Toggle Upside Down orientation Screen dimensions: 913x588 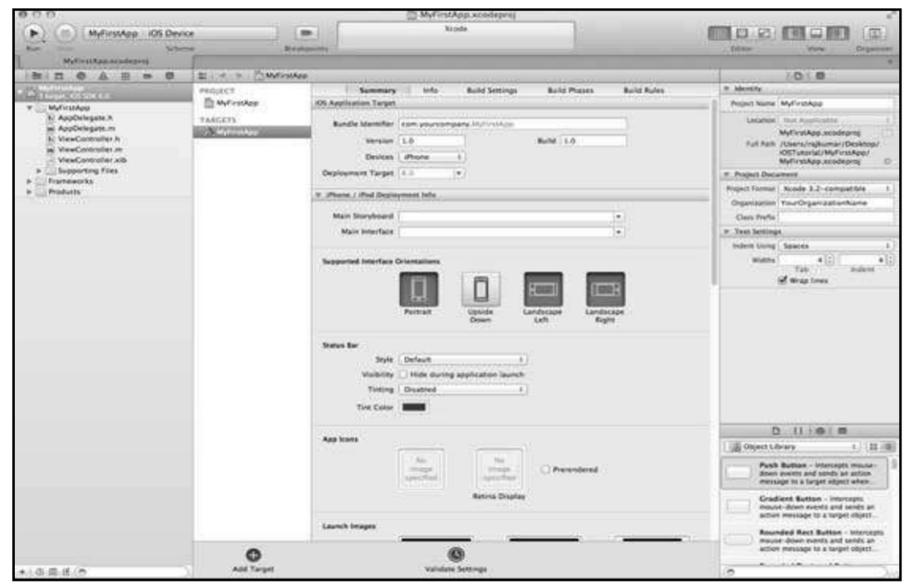pos(480,288)
